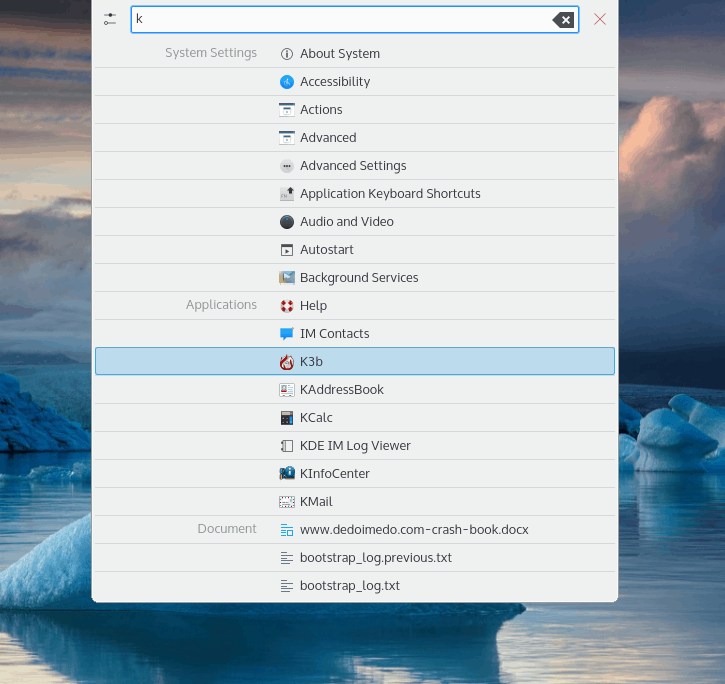Click the Advanced Settings dots icon
The image size is (725, 684).
pyautogui.click(x=287, y=166)
